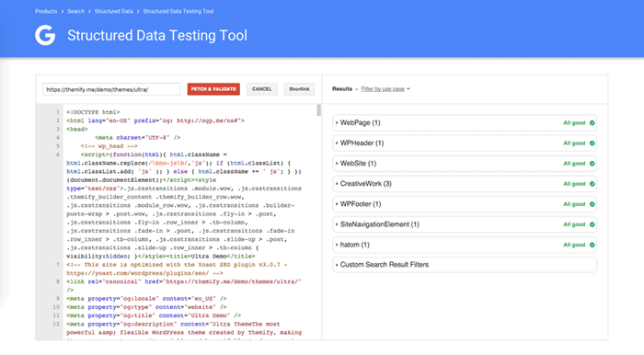Click the wp_head comment line
This screenshot has height=355, width=644.
tap(109, 146)
